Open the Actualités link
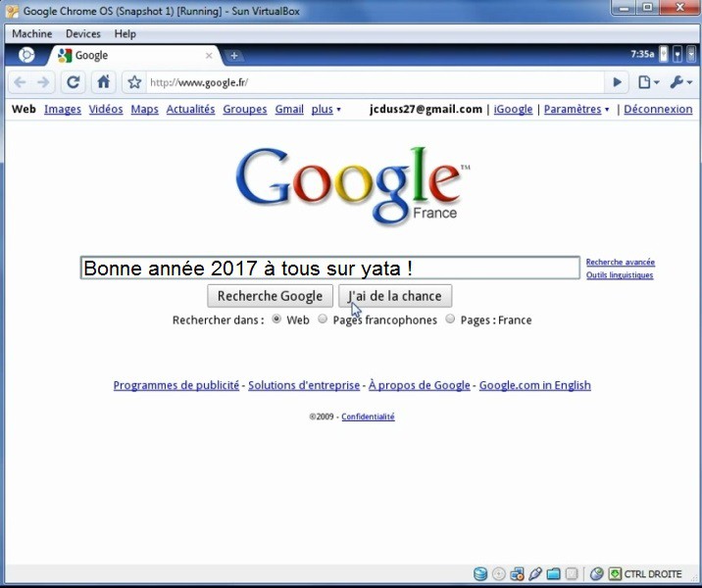The height and width of the screenshot is (588, 702). (x=191, y=109)
